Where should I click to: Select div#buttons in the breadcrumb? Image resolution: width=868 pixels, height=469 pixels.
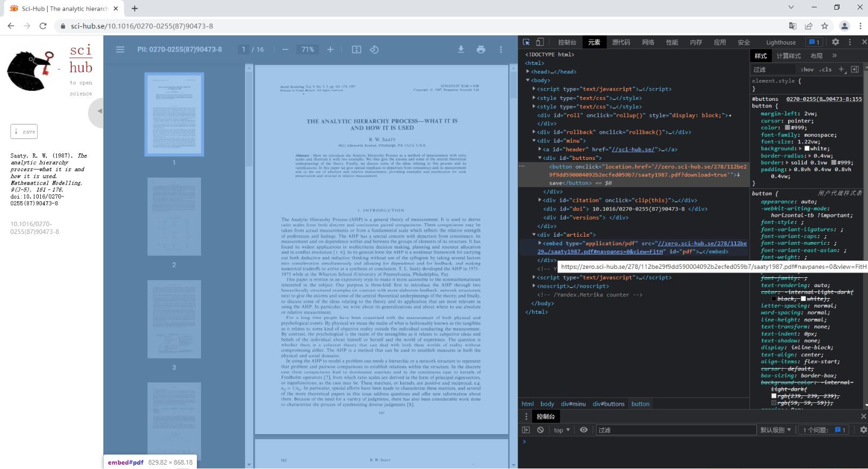pos(609,404)
